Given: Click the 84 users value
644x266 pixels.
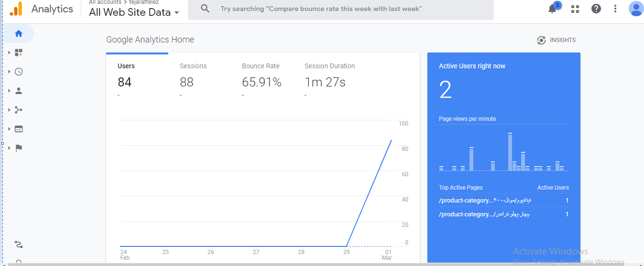Looking at the screenshot, I should click(124, 82).
